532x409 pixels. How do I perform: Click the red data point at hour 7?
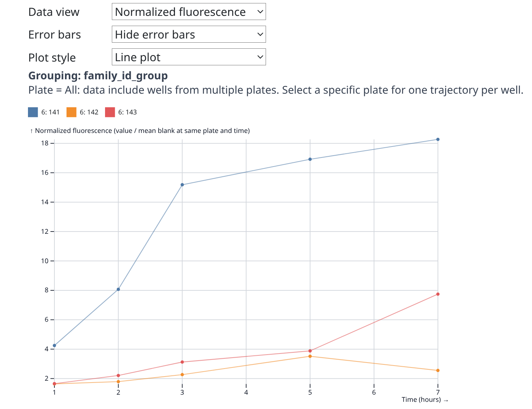438,294
